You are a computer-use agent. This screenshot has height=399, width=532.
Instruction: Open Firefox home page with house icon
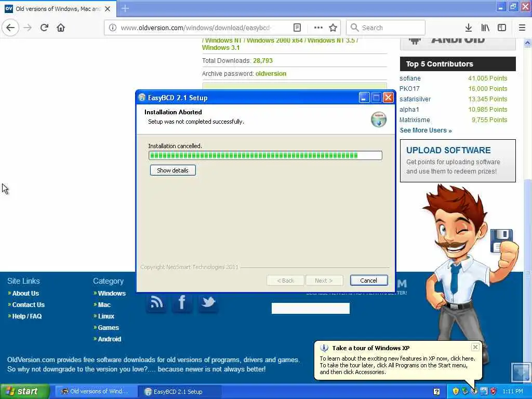(x=61, y=28)
